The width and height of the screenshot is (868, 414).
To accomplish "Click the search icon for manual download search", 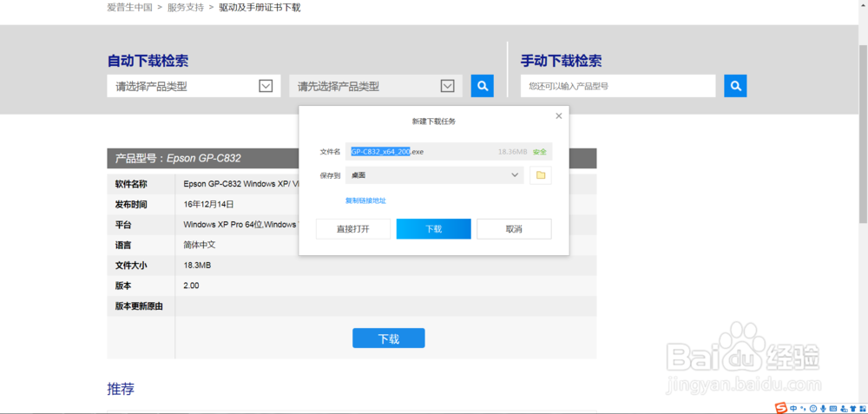I will pyautogui.click(x=736, y=86).
